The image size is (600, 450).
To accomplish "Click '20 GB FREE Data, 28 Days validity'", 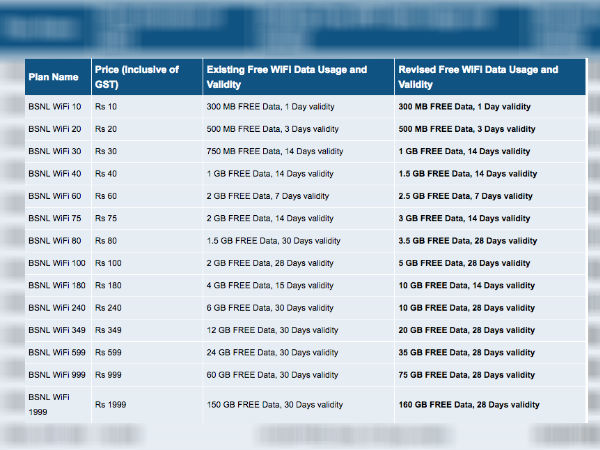I will click(466, 330).
